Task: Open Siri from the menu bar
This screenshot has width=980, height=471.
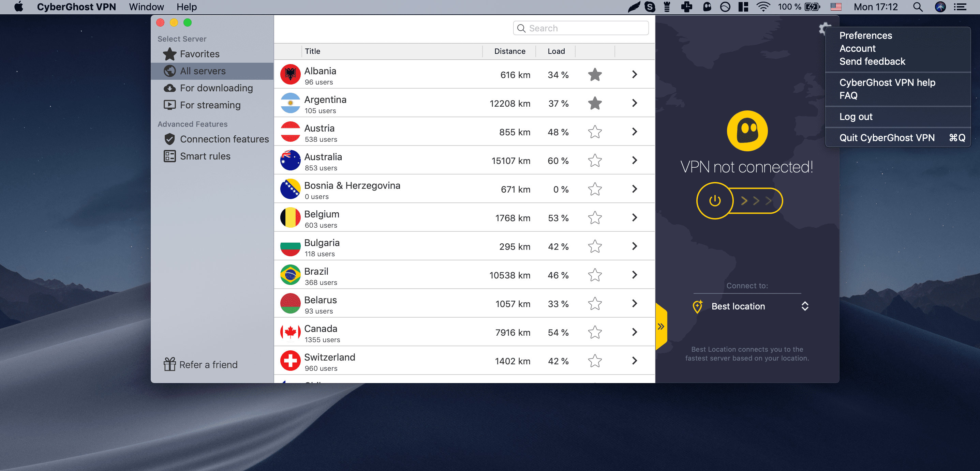Action: [940, 7]
